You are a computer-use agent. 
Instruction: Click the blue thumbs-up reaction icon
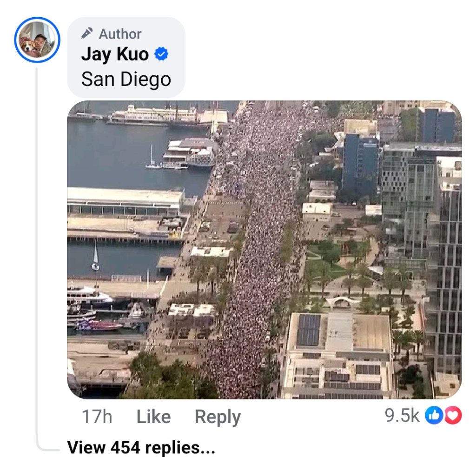tap(434, 415)
